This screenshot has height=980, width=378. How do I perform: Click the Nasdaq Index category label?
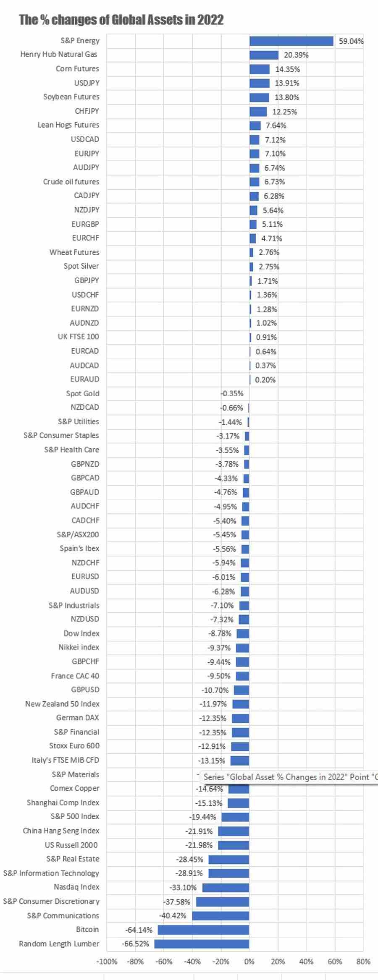click(76, 887)
